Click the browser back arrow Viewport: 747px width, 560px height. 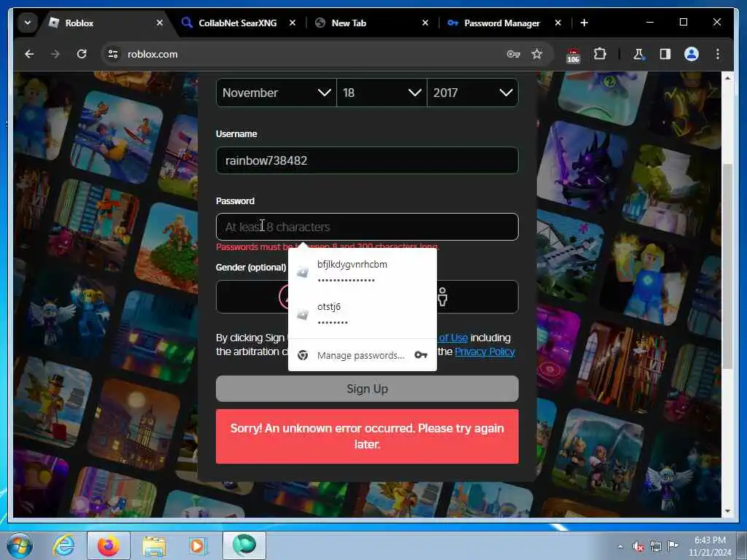point(29,54)
